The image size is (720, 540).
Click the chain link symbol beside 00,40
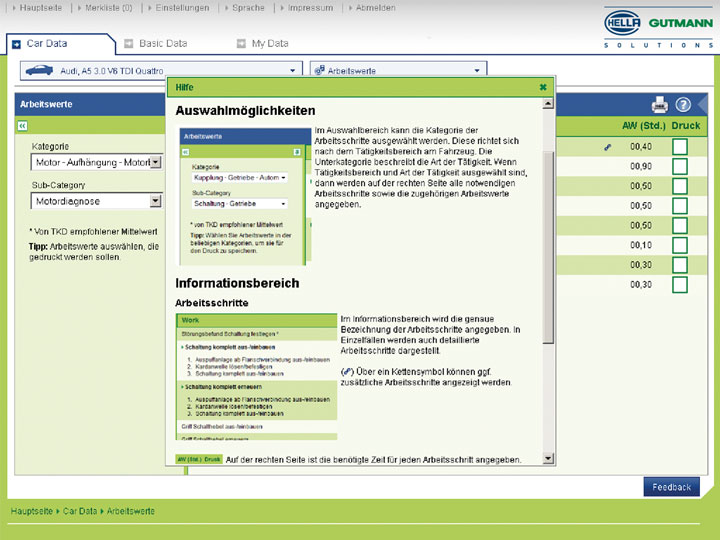pos(608,147)
